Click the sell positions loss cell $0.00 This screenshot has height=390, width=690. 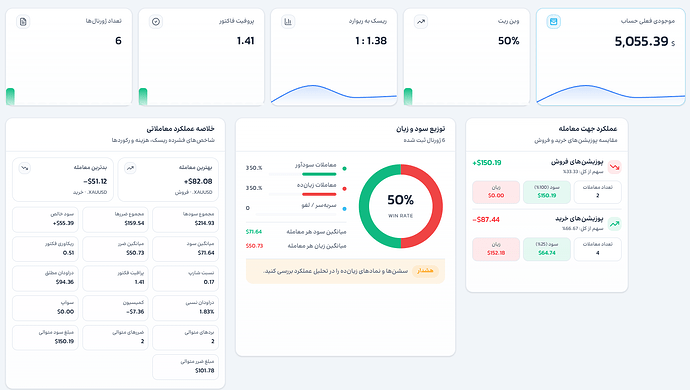496,192
